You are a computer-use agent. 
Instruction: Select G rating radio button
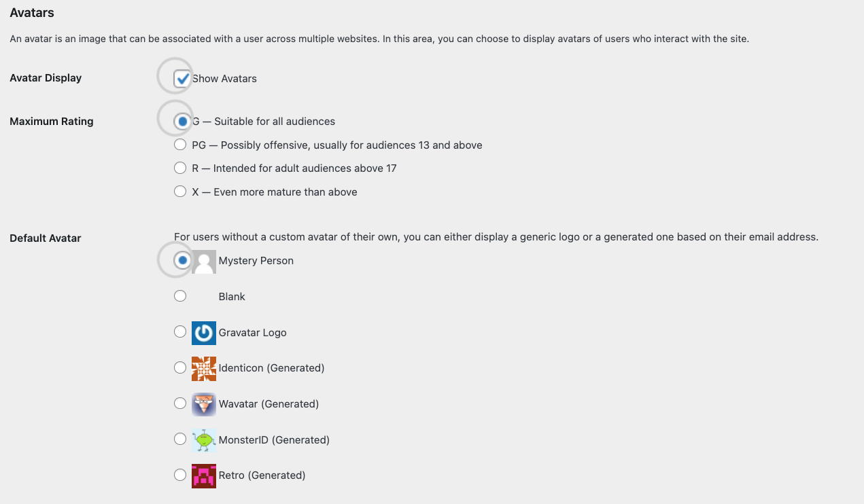pyautogui.click(x=181, y=122)
